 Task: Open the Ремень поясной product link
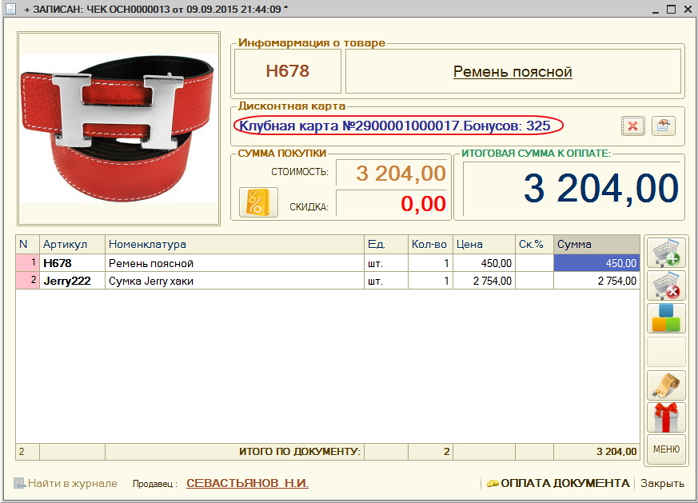coord(512,72)
